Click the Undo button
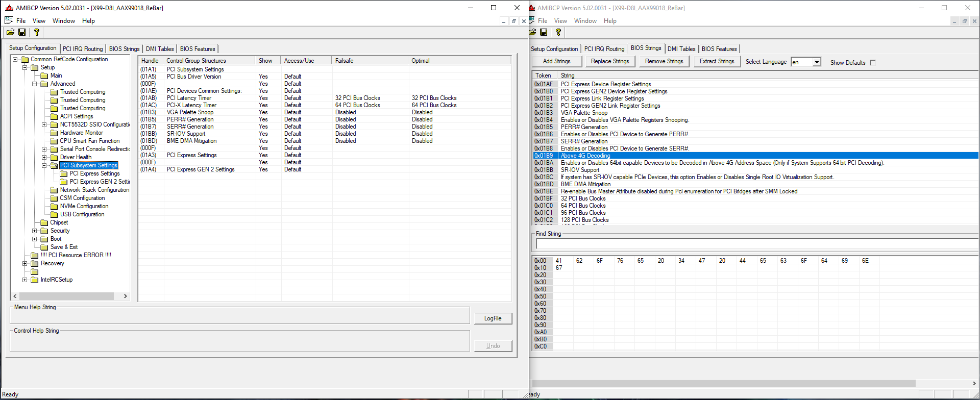The width and height of the screenshot is (980, 400). pos(493,346)
